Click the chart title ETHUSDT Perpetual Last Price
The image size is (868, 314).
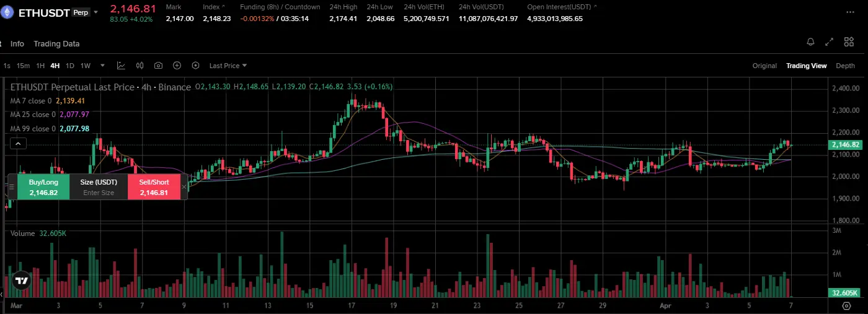point(73,87)
